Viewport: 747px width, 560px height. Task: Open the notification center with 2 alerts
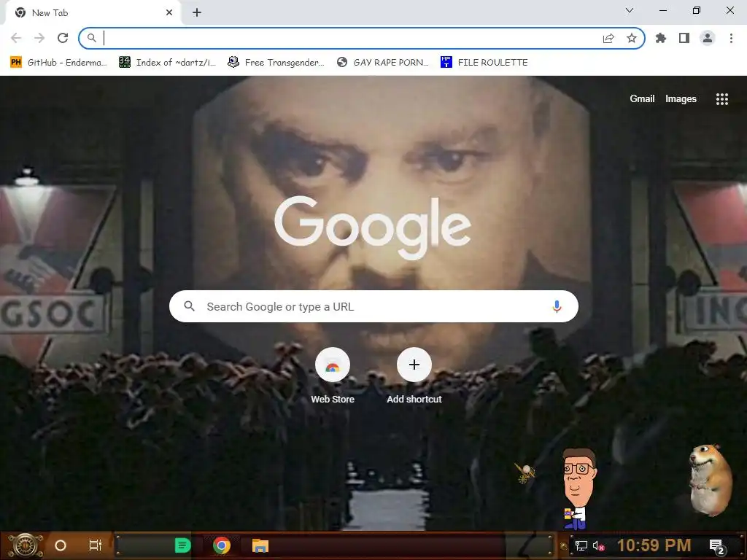717,546
